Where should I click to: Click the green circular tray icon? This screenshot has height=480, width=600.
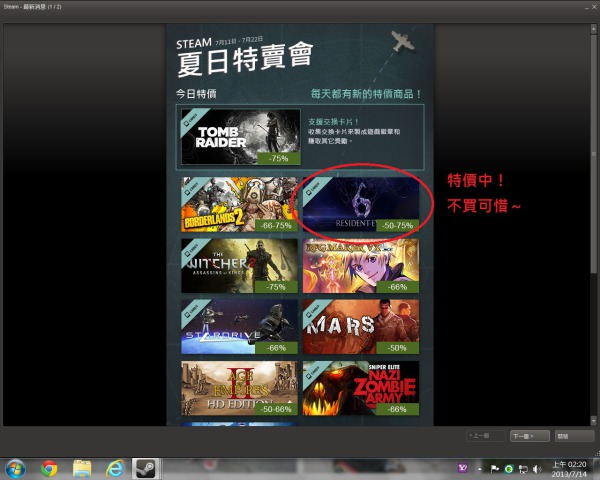tap(509, 469)
